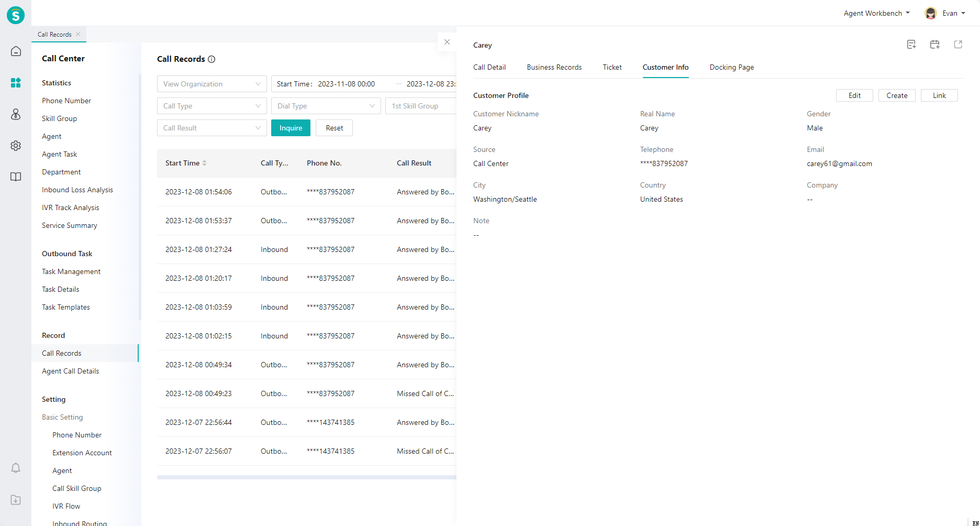Click the Start Time beginning date field
This screenshot has height=526, width=980.
coord(347,84)
